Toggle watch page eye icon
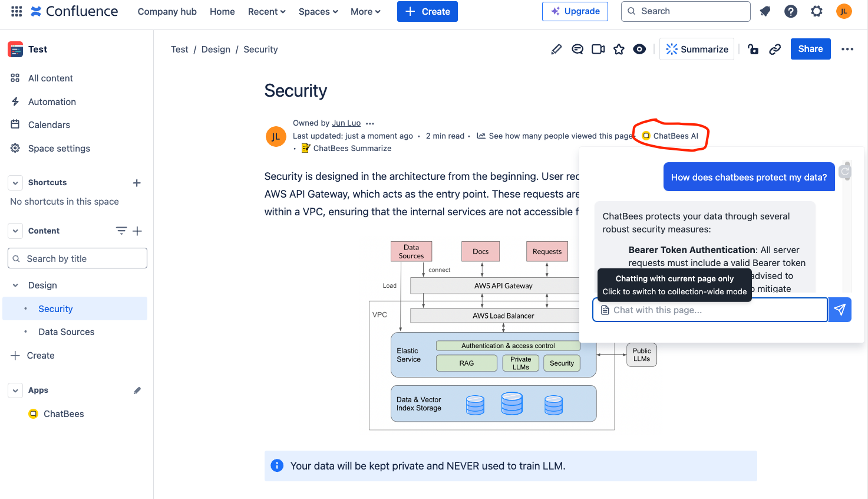 639,50
